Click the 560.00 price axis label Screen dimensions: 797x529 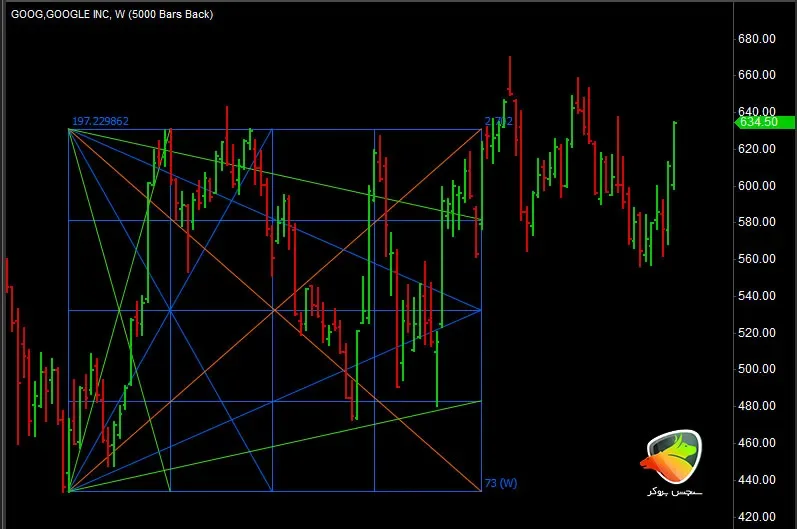coord(757,259)
